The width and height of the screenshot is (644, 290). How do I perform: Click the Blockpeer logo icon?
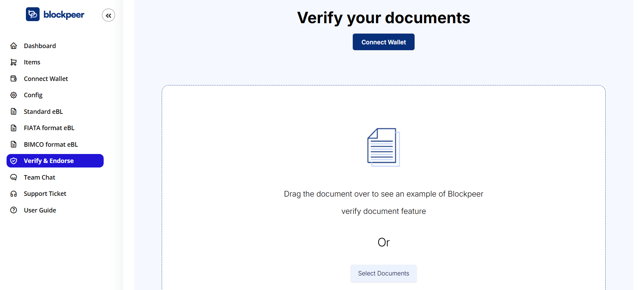[33, 14]
